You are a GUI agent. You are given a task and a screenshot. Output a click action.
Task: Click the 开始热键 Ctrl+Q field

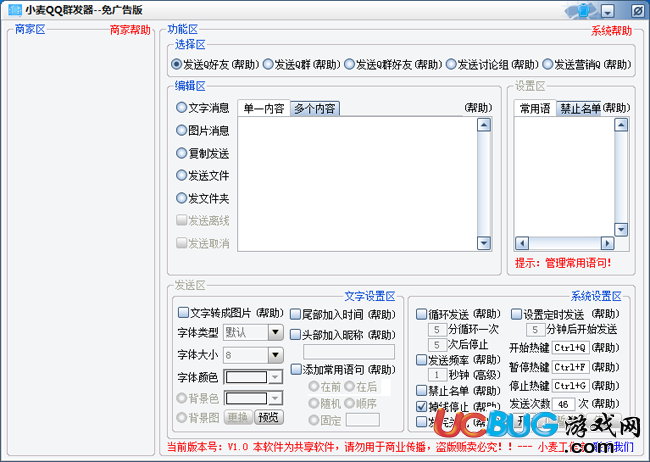pyautogui.click(x=570, y=348)
